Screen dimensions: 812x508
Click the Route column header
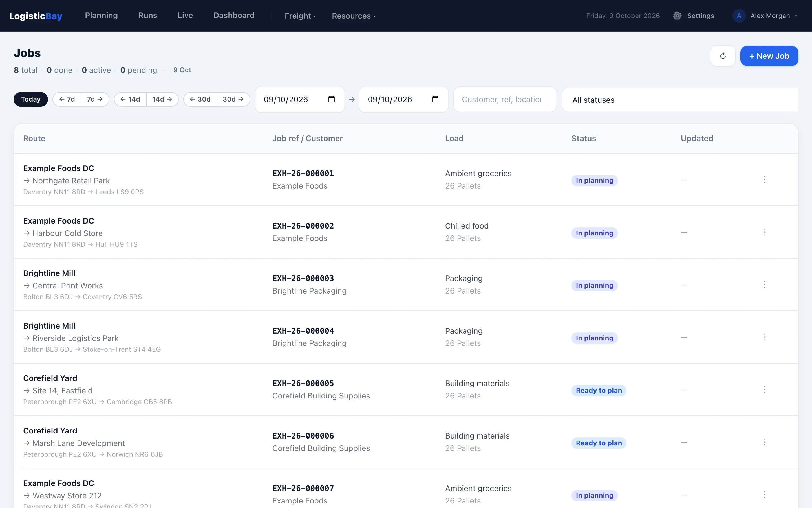(x=34, y=138)
